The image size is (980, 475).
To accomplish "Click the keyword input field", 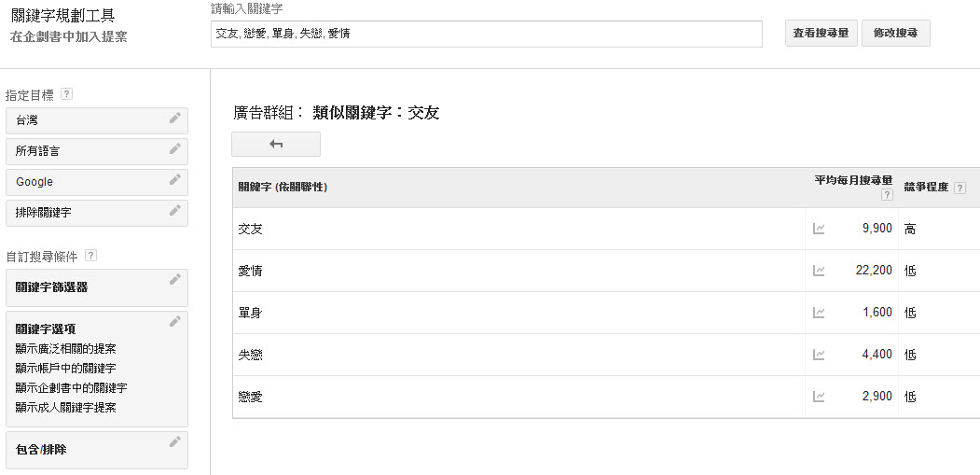I will (x=486, y=34).
